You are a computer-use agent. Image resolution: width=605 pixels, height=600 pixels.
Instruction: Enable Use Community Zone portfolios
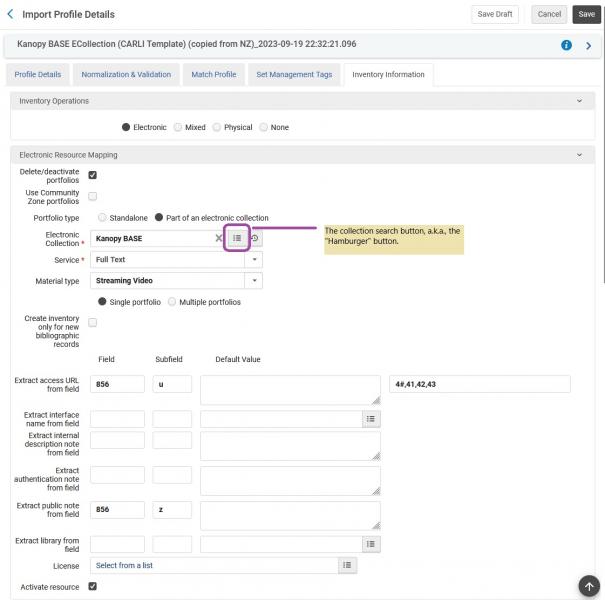[x=93, y=196]
